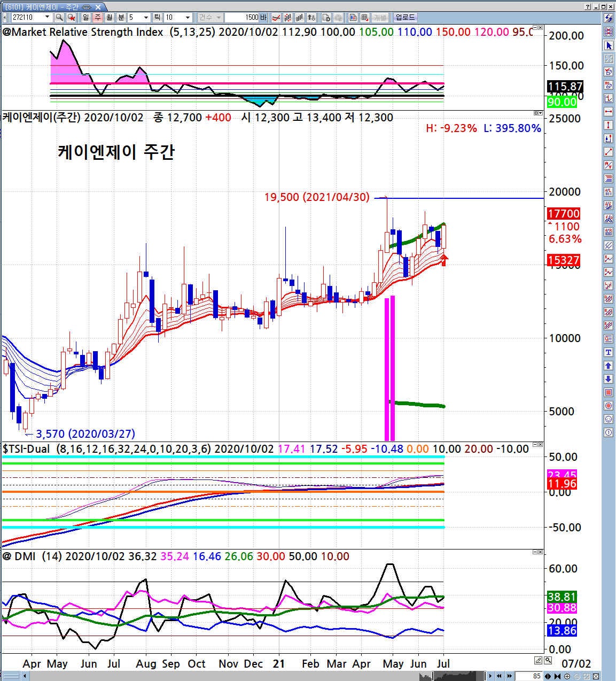Pick the horizontal line drawing tool
Image resolution: width=616 pixels, height=681 pixels.
coord(609,112)
